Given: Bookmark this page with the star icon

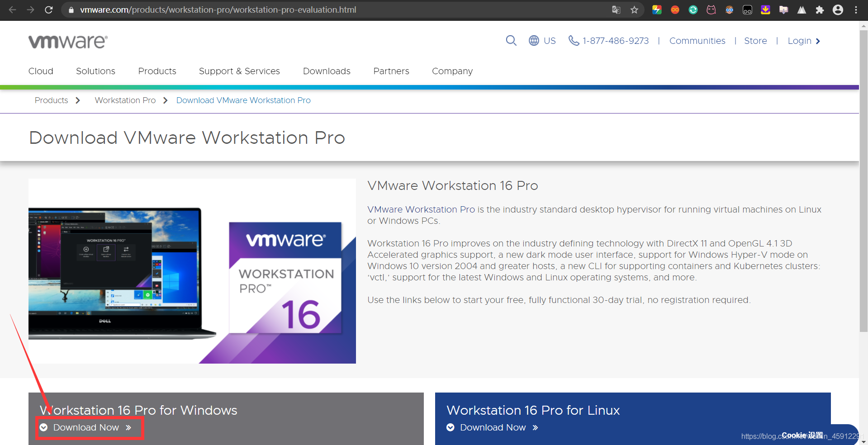Looking at the screenshot, I should [634, 9].
